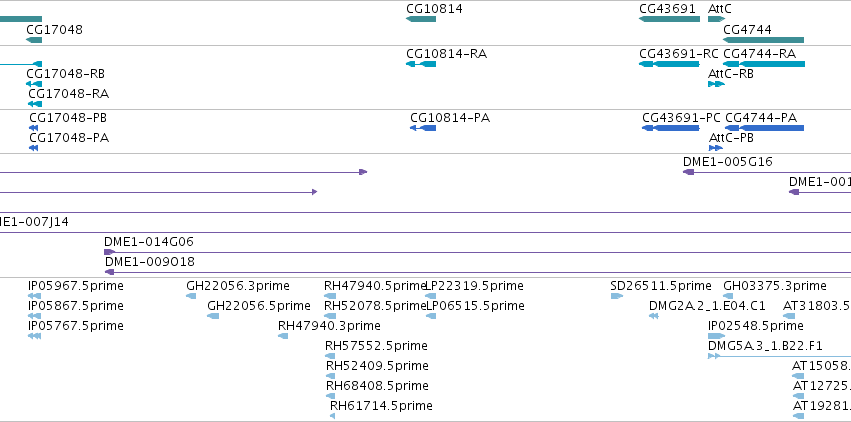Click the CG43691 gene glyph
The height and width of the screenshot is (422, 851).
pos(669,19)
